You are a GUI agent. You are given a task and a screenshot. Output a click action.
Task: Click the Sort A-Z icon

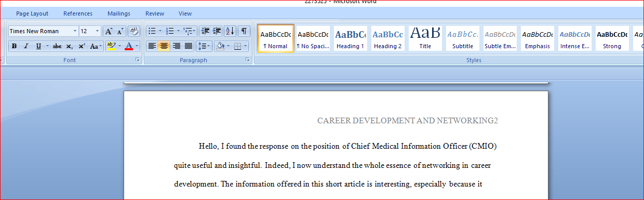(230, 31)
